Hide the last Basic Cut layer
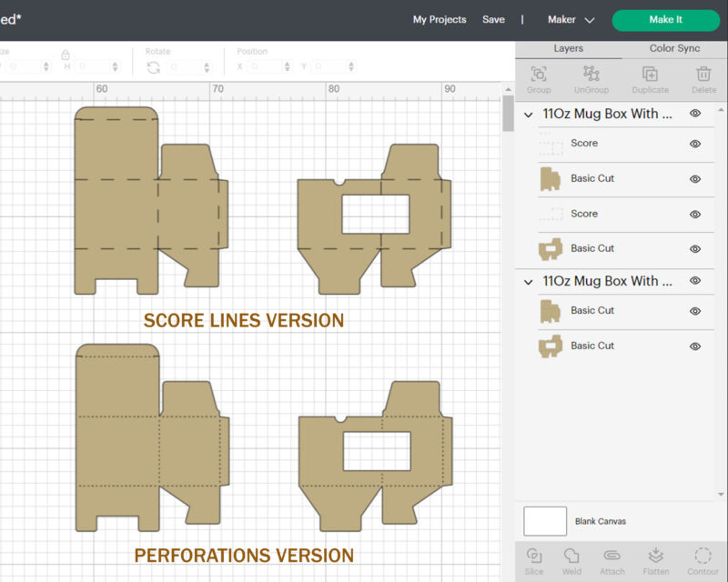The width and height of the screenshot is (728, 582). pos(695,346)
